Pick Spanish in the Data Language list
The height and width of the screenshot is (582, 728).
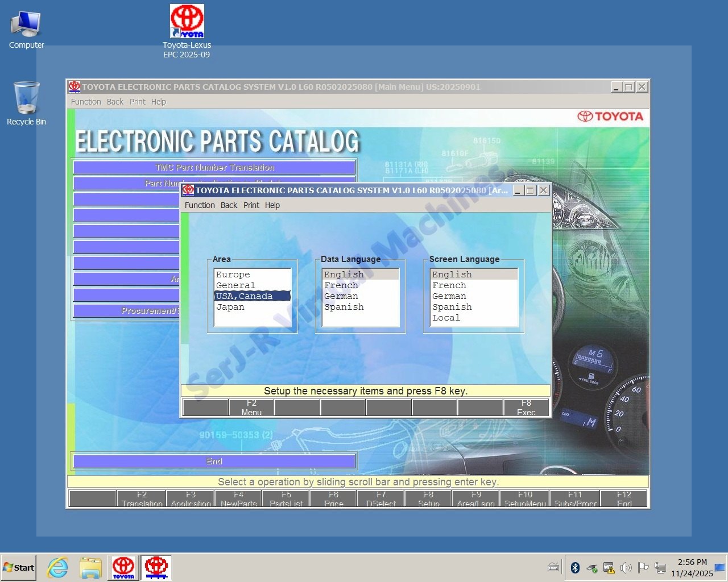(x=344, y=307)
